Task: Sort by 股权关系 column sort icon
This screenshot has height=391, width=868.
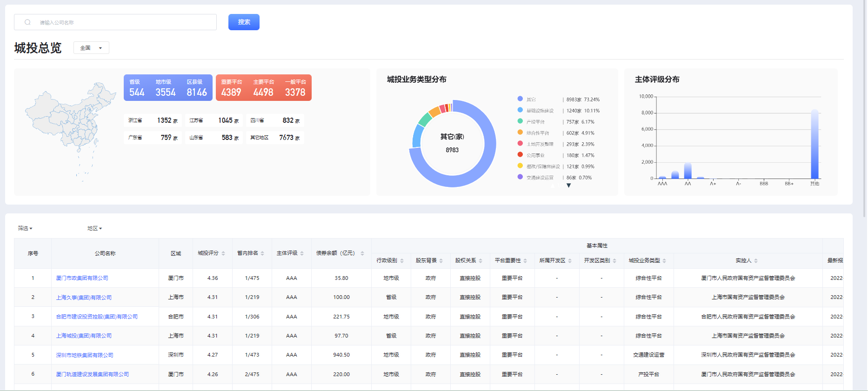Action: pos(481,261)
